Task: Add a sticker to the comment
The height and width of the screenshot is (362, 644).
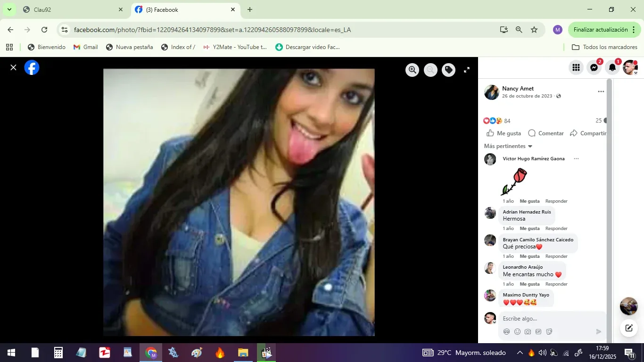Action: click(549, 332)
